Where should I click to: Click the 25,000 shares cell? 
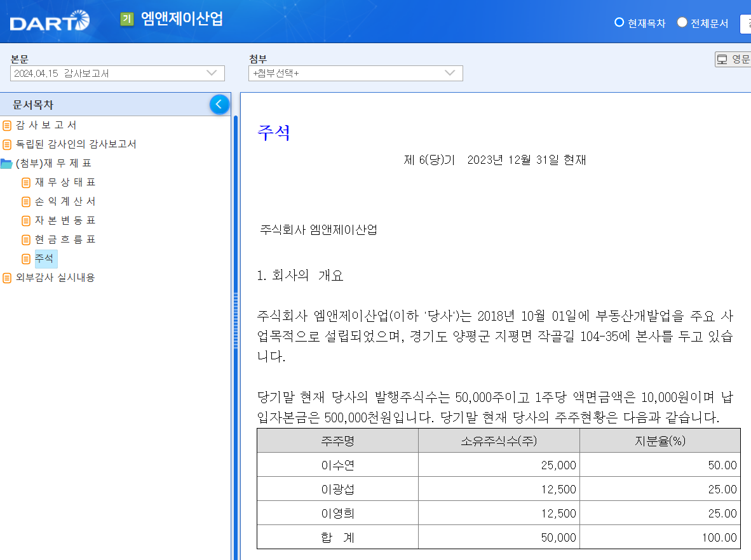(x=499, y=465)
